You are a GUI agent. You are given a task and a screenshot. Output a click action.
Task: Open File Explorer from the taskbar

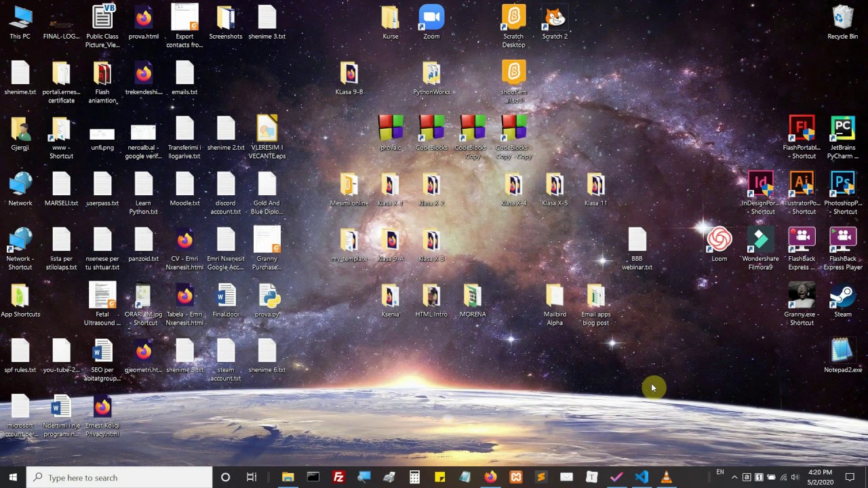288,477
